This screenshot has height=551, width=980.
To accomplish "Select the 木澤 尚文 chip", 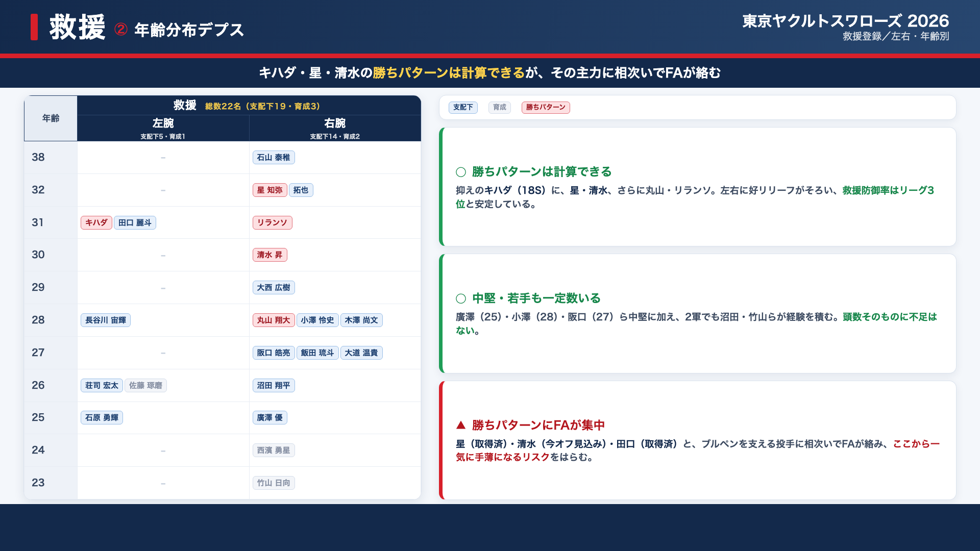I will 361,320.
